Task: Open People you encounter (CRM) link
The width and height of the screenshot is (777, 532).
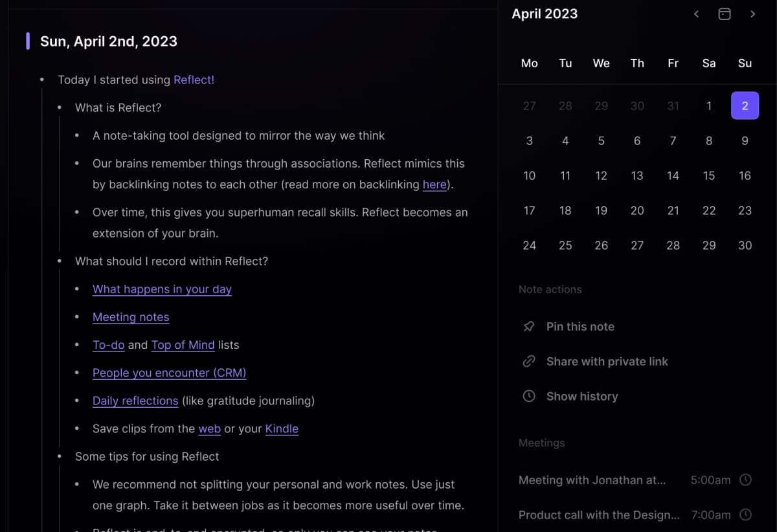Action: coord(170,373)
